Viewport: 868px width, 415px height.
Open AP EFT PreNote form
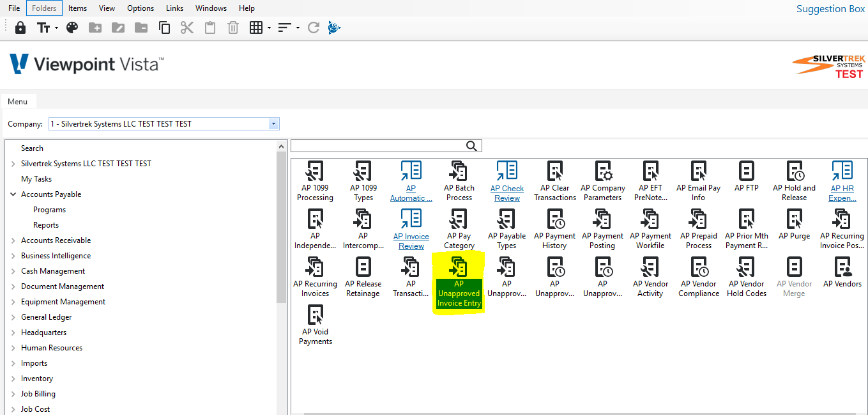[651, 181]
